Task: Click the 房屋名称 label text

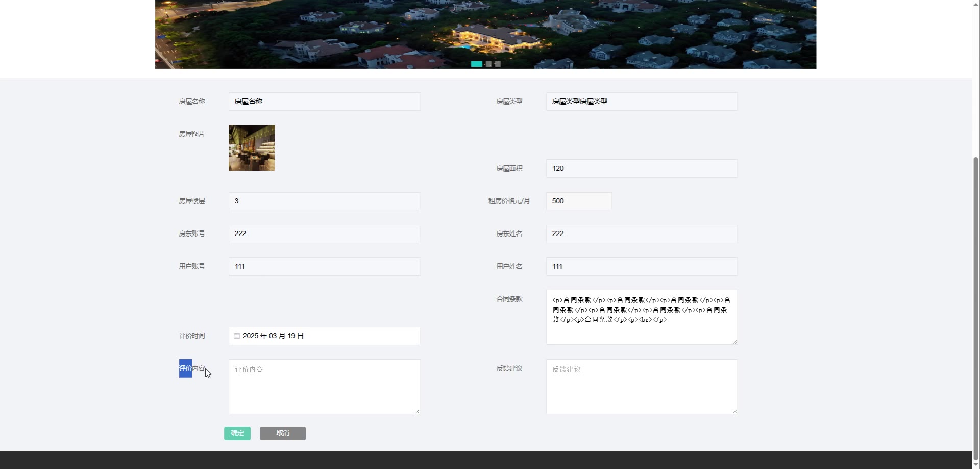Action: coord(192,102)
